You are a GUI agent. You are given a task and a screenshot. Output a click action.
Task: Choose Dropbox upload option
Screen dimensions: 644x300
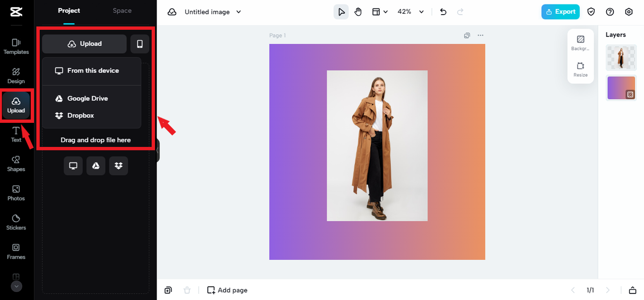pos(92,115)
